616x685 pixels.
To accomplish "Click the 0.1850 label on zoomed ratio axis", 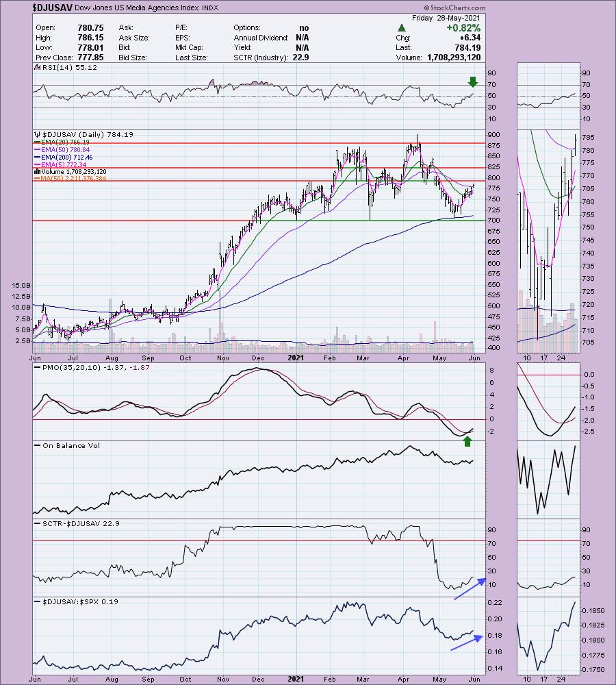I will [593, 611].
